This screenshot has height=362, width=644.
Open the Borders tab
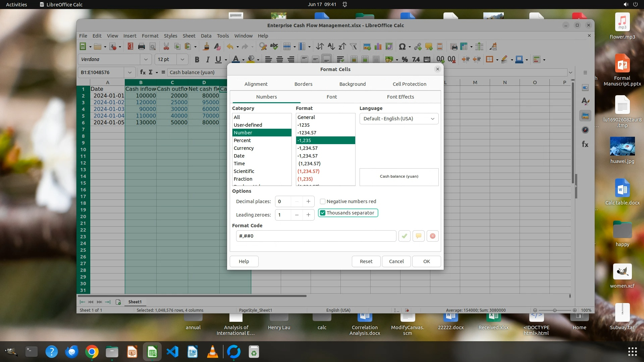pyautogui.click(x=303, y=84)
